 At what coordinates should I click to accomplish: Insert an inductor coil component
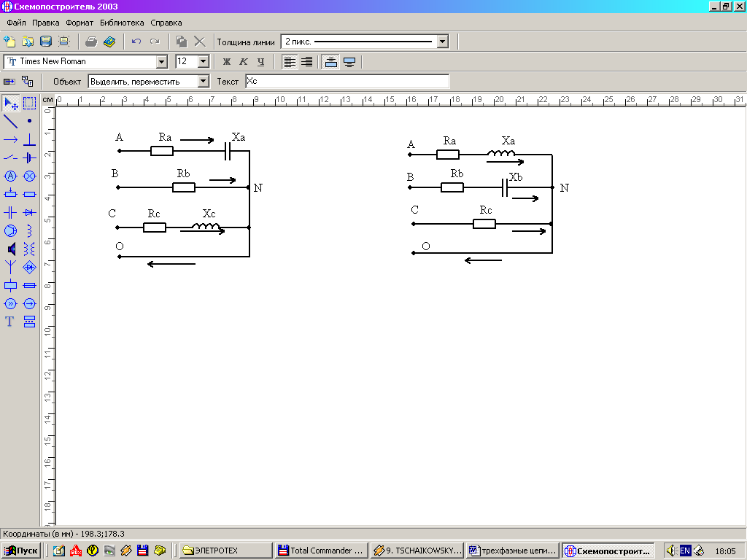point(29,231)
